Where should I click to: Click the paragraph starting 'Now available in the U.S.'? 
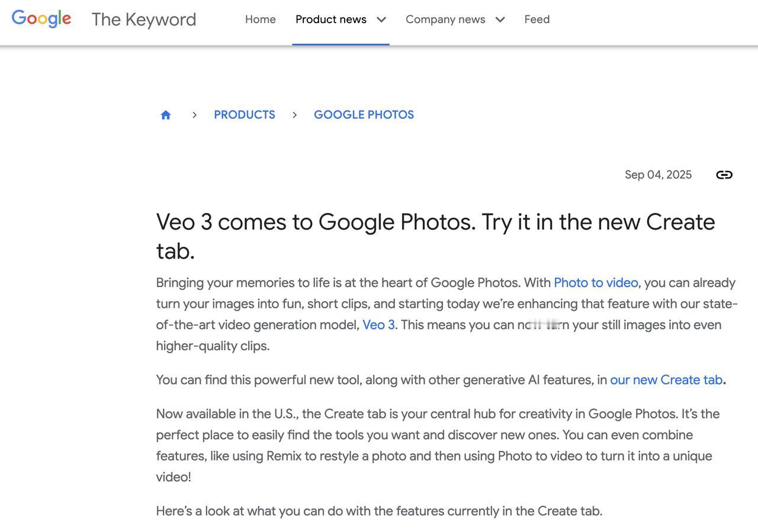coord(438,446)
